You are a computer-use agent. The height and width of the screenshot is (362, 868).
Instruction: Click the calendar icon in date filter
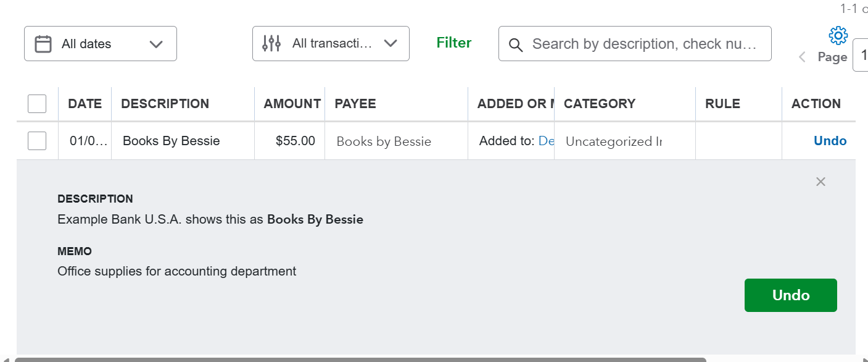tap(43, 44)
